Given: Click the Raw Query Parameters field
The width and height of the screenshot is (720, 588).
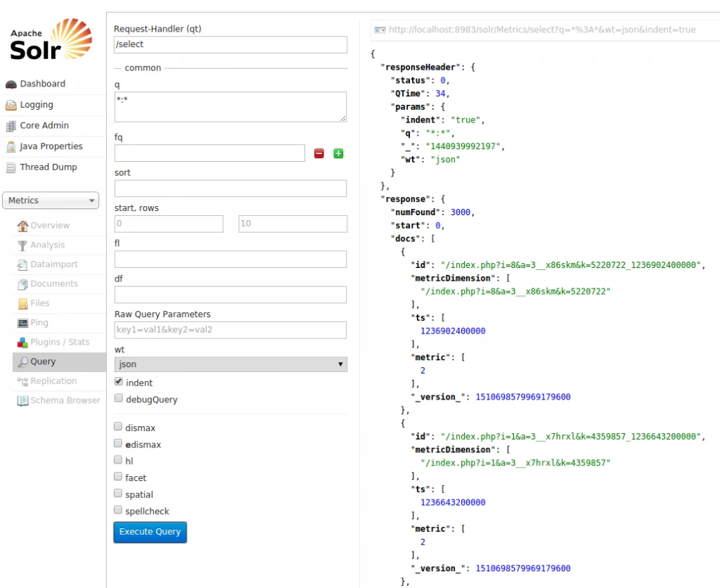Looking at the screenshot, I should click(x=231, y=330).
